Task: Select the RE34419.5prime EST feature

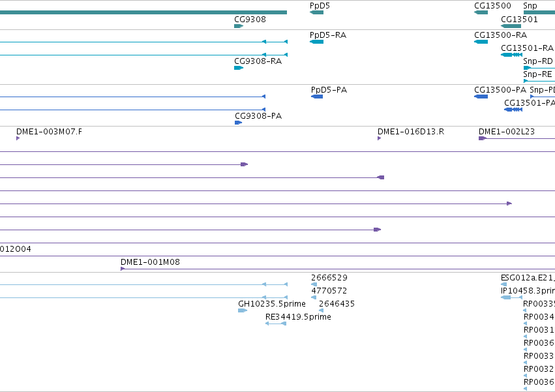Action: click(276, 324)
